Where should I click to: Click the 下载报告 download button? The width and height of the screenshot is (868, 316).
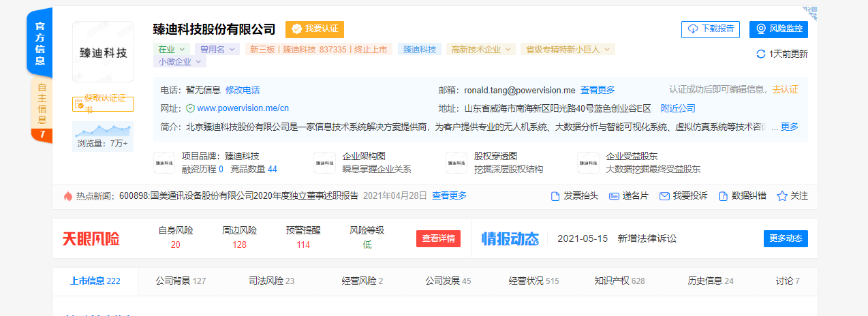pyautogui.click(x=711, y=29)
